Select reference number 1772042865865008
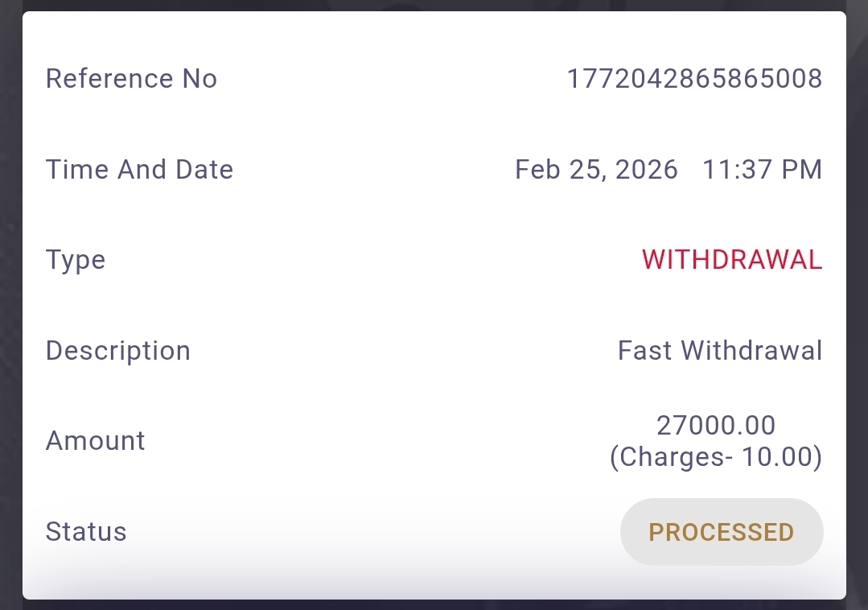The width and height of the screenshot is (868, 610). click(x=694, y=79)
